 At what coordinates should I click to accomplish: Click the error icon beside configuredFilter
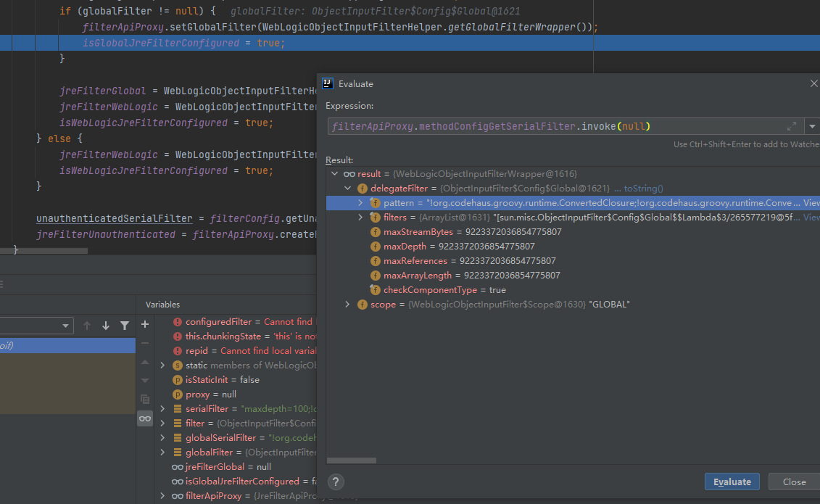pos(178,322)
